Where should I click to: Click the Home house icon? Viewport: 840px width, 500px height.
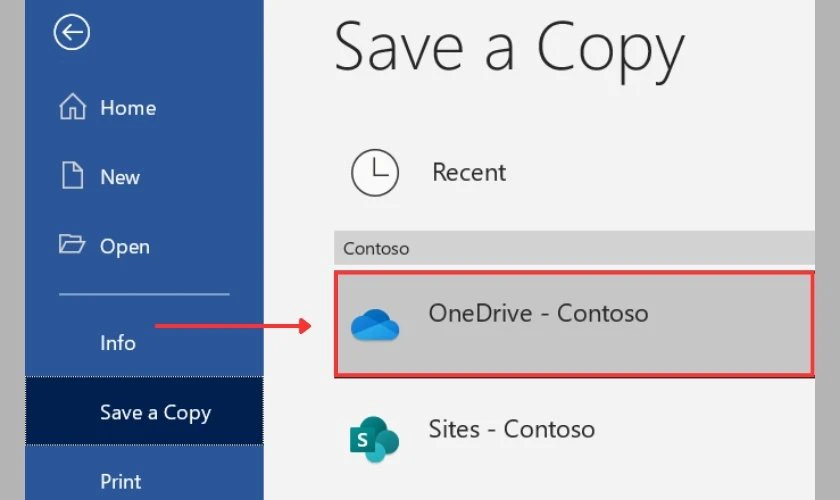72,106
